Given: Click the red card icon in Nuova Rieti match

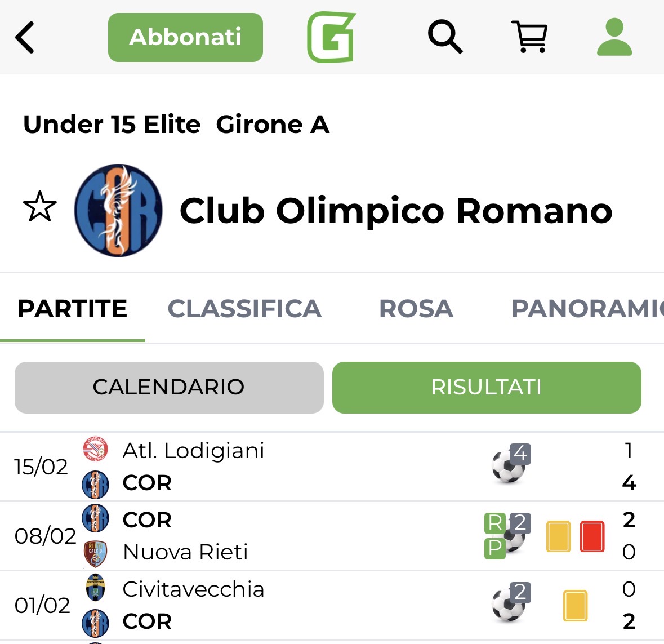Looking at the screenshot, I should point(592,536).
